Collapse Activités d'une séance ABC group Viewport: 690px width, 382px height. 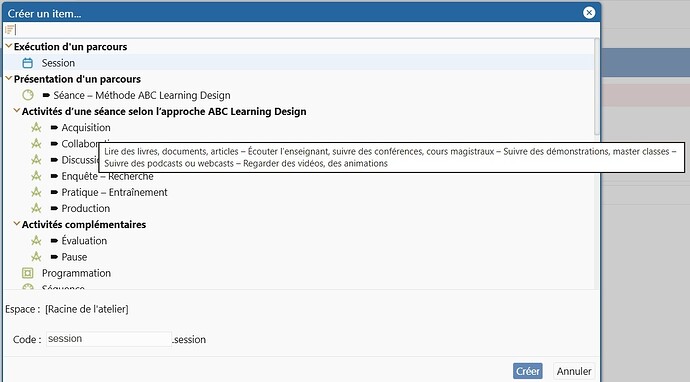click(x=17, y=110)
